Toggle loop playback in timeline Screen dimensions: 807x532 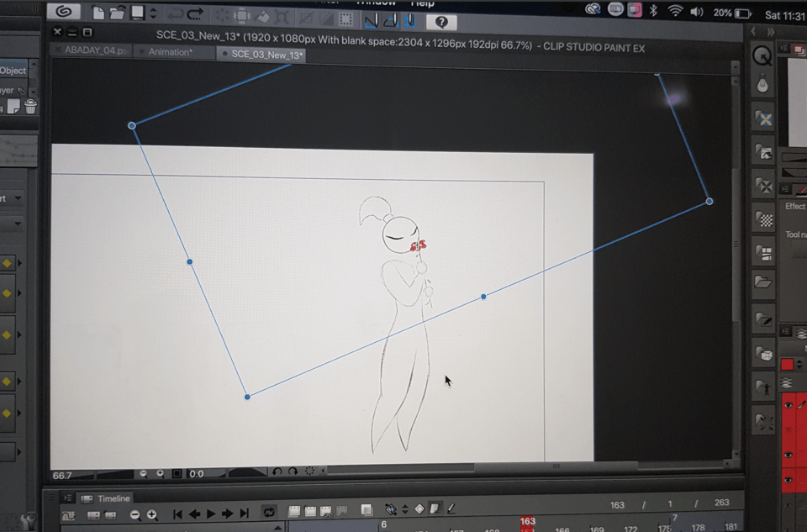pyautogui.click(x=269, y=512)
